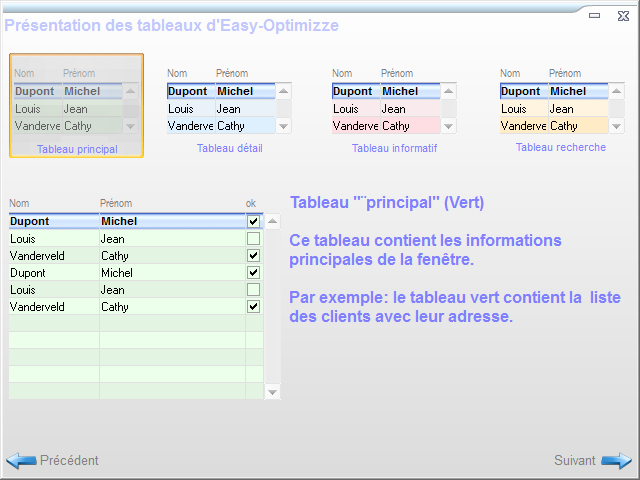Check the ok box for first Louis Jean row
640x480 pixels.
[253, 239]
